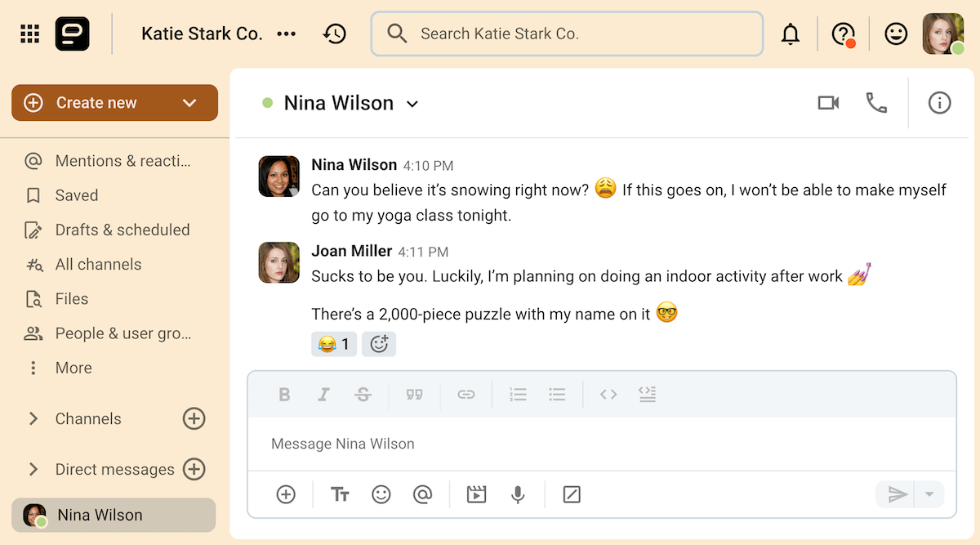Open the notifications bell
The height and width of the screenshot is (545, 980).
pos(790,34)
